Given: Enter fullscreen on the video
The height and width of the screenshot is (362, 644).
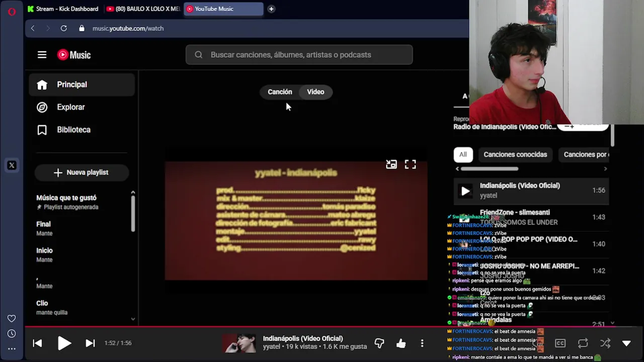Looking at the screenshot, I should pyautogui.click(x=410, y=164).
